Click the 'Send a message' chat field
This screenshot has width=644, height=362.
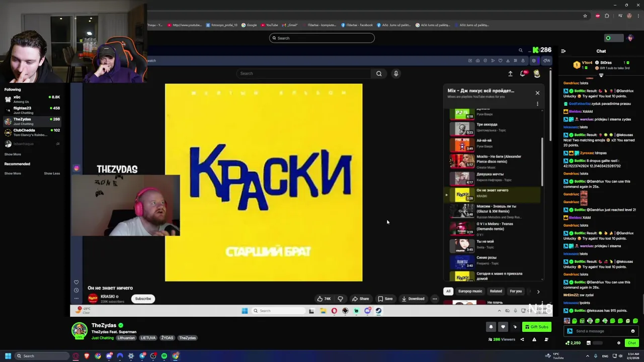[600, 331]
